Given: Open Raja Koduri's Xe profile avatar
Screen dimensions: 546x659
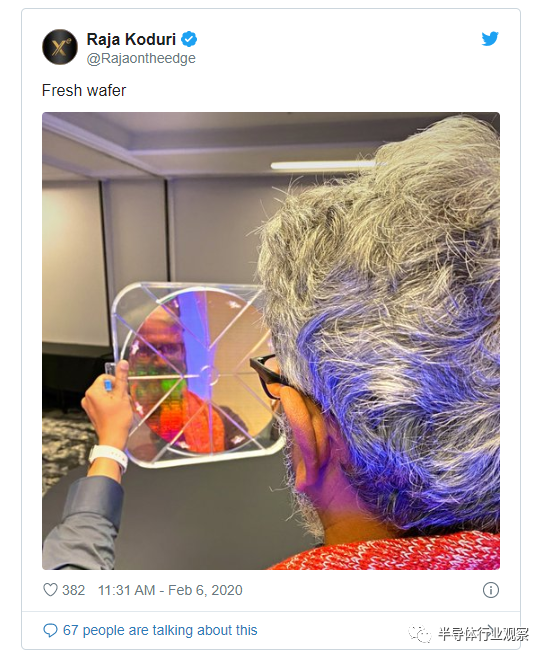Looking at the screenshot, I should (60, 47).
